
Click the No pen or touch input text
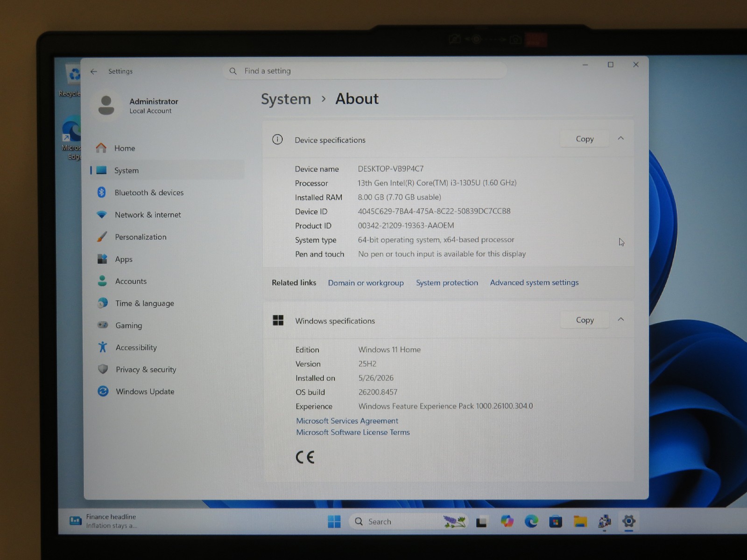[x=442, y=254]
